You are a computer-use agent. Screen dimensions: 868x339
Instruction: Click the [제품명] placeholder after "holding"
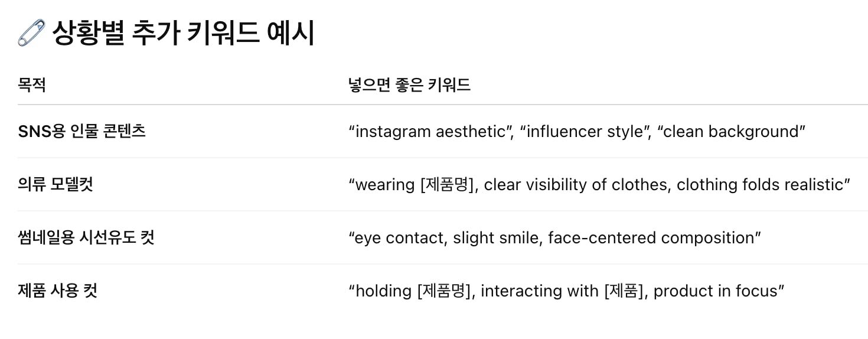click(444, 291)
